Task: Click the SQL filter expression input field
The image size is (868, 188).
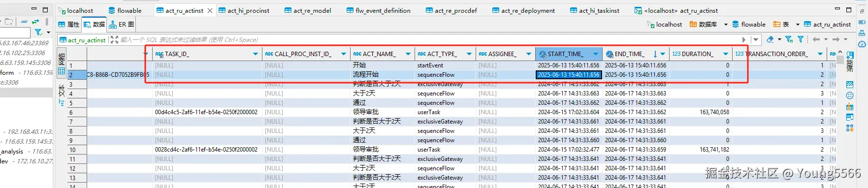Action: tap(428, 40)
